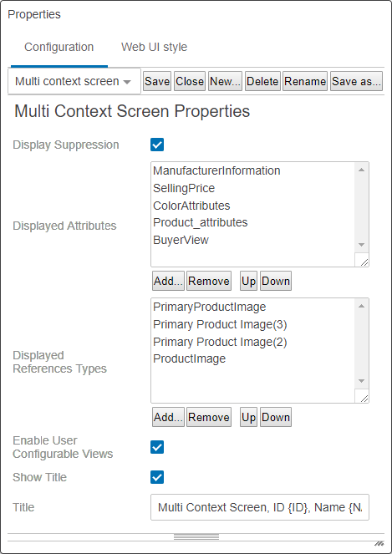
Task: Disable the Show Title checkbox
Action: pyautogui.click(x=157, y=477)
